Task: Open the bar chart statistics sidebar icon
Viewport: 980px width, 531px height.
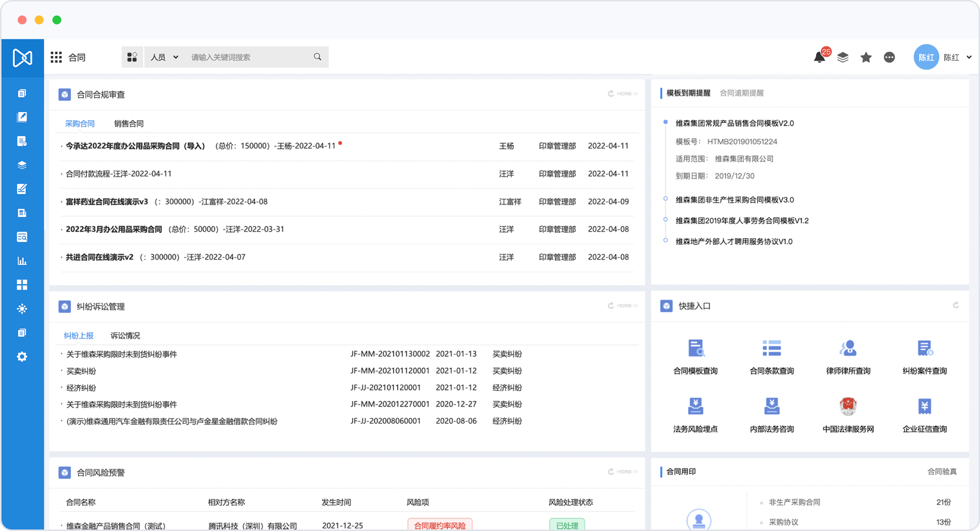Action: 22,261
